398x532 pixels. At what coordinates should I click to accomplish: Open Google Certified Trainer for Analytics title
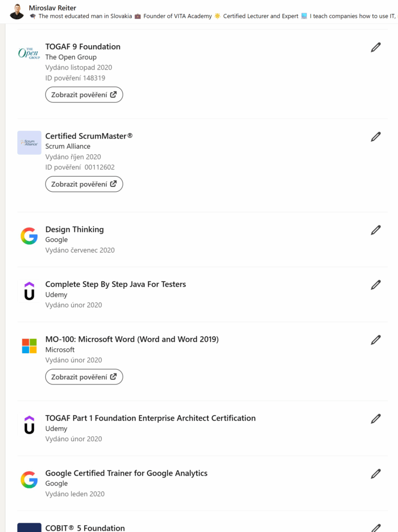[x=126, y=473]
